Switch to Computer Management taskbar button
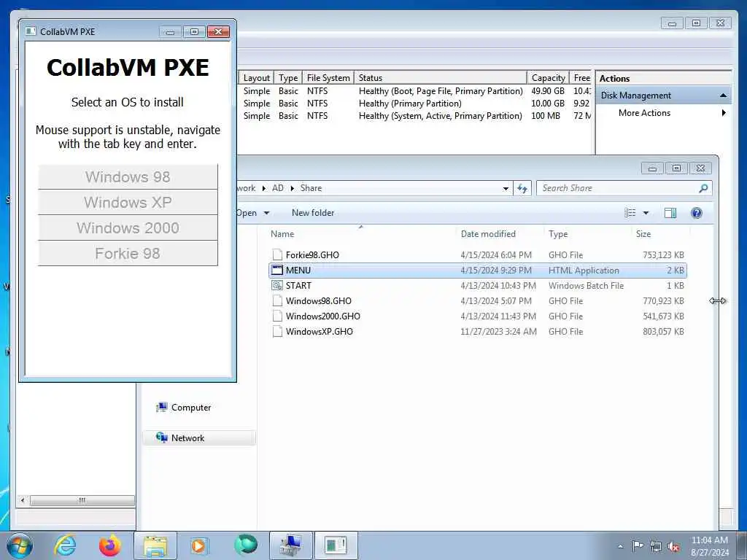The height and width of the screenshot is (560, 747). point(291,545)
